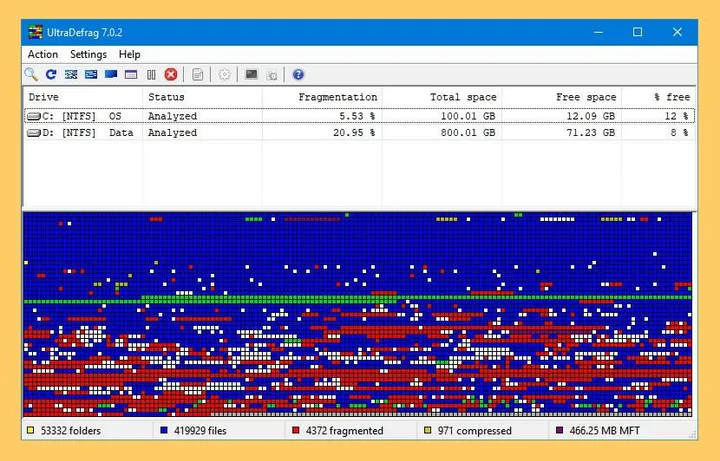Select the C: [NTFS] OS drive row

tap(360, 116)
